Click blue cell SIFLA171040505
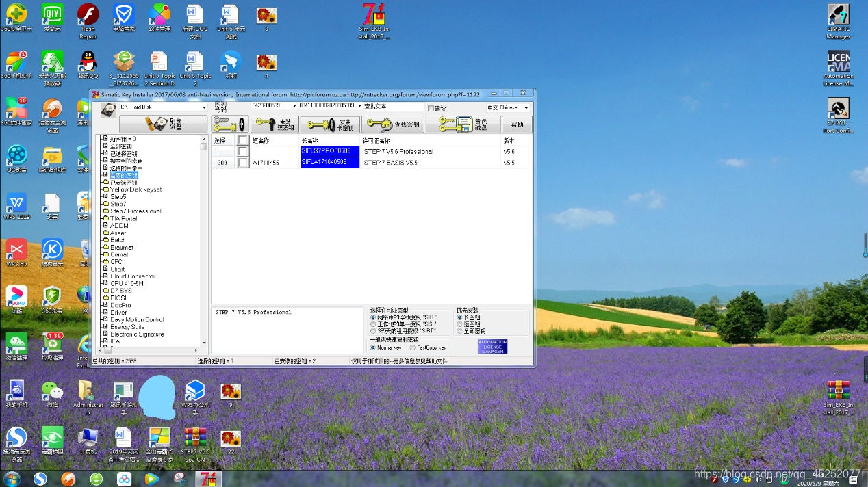The height and width of the screenshot is (487, 868). 330,163
